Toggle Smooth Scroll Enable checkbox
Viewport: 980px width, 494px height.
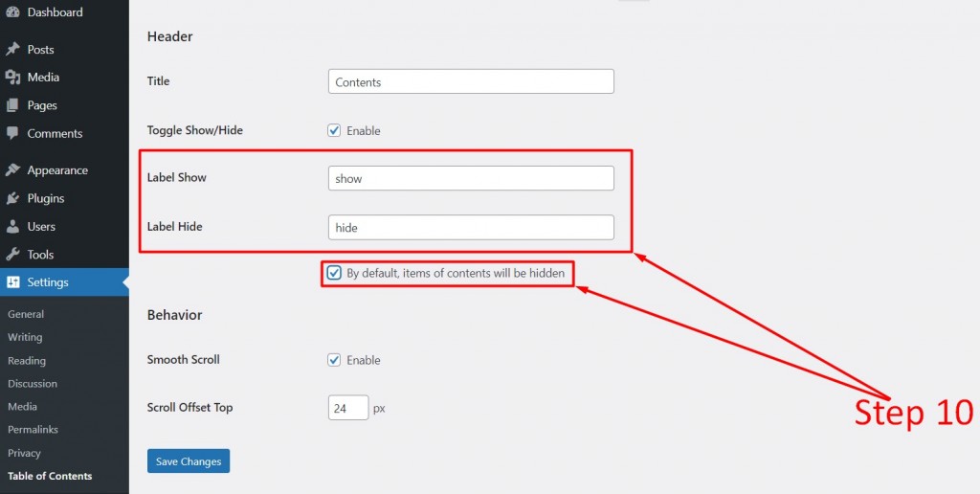(x=334, y=360)
